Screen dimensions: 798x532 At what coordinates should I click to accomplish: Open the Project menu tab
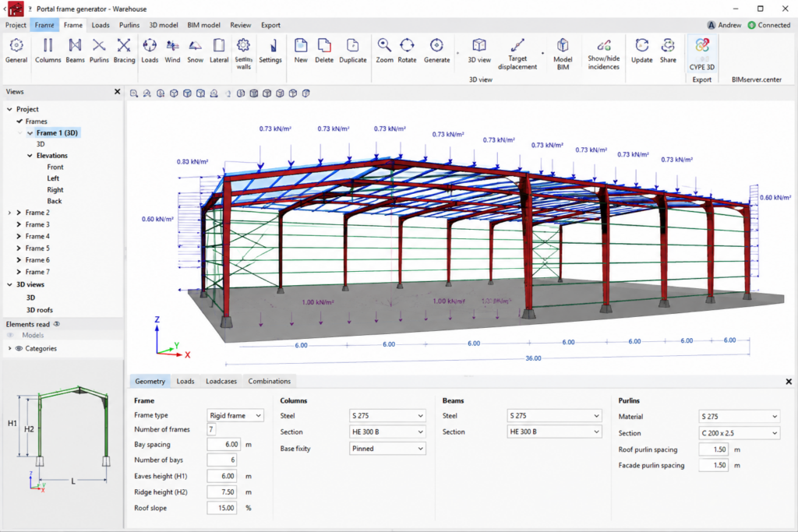16,25
